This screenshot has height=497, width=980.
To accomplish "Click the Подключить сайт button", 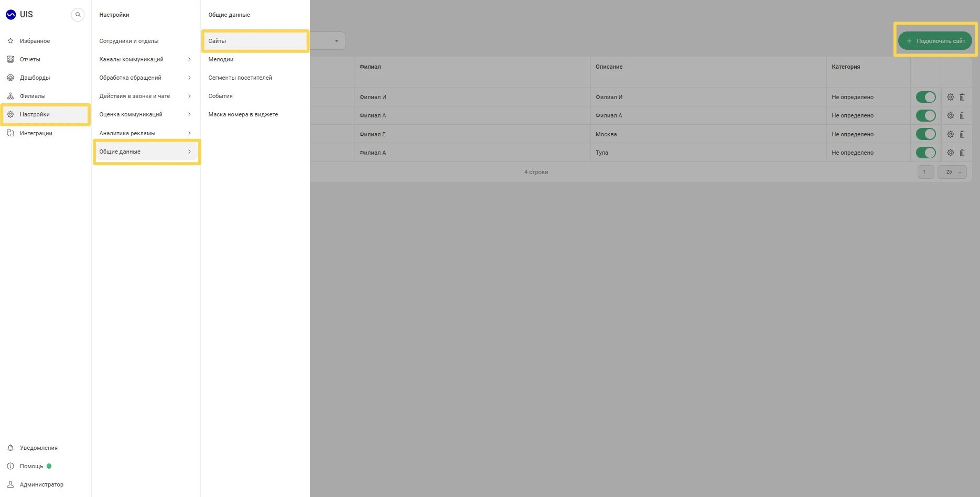I will coord(935,41).
